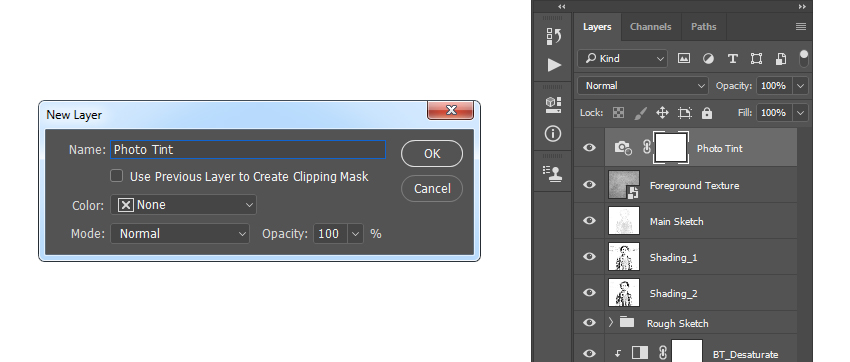Lock image pixels brush icon

tap(640, 113)
